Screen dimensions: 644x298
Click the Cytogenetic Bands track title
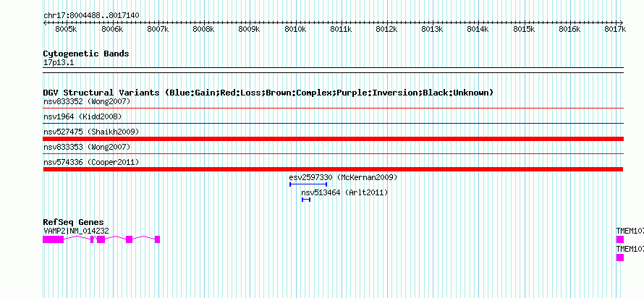(86, 54)
